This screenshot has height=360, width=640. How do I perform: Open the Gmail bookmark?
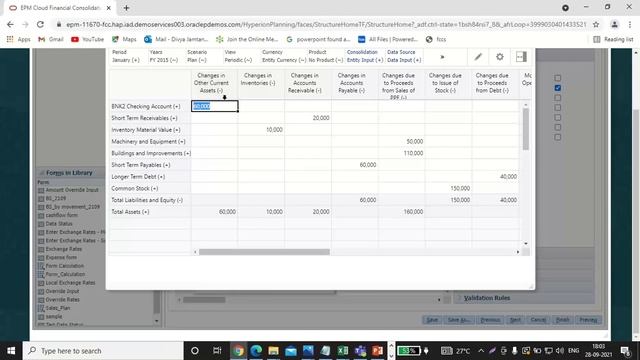coord(51,39)
